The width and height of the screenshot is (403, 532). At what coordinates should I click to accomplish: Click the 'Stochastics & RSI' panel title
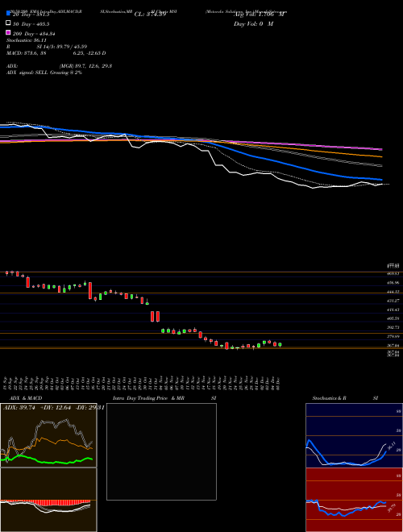tap(345, 398)
